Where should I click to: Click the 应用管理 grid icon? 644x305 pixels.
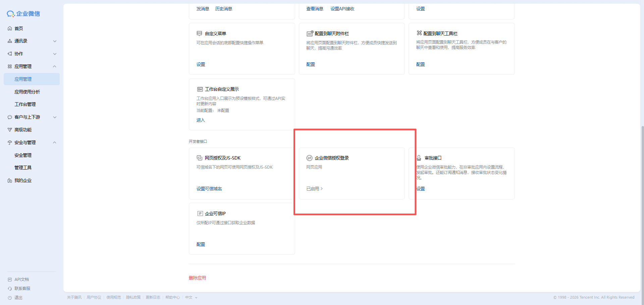tap(10, 66)
